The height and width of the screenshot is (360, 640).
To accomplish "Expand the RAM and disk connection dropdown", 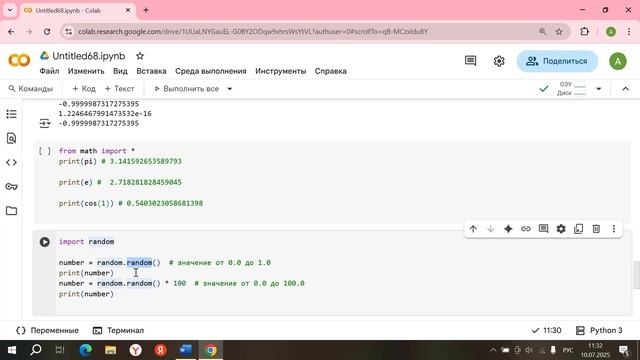I will (x=598, y=89).
